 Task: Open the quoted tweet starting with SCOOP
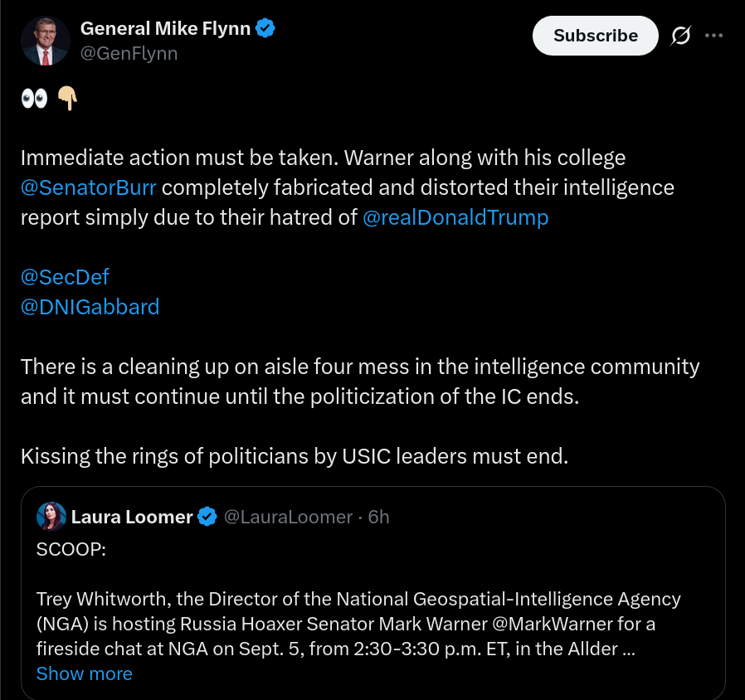coord(373,592)
